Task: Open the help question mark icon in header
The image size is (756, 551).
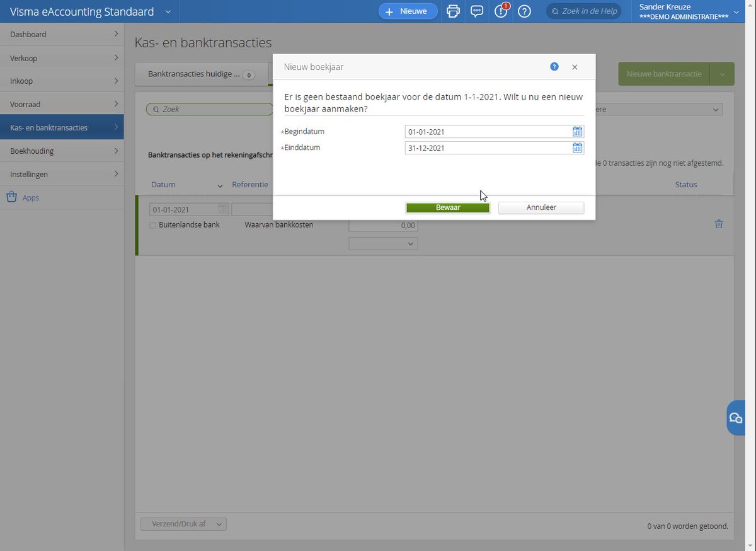Action: (524, 11)
